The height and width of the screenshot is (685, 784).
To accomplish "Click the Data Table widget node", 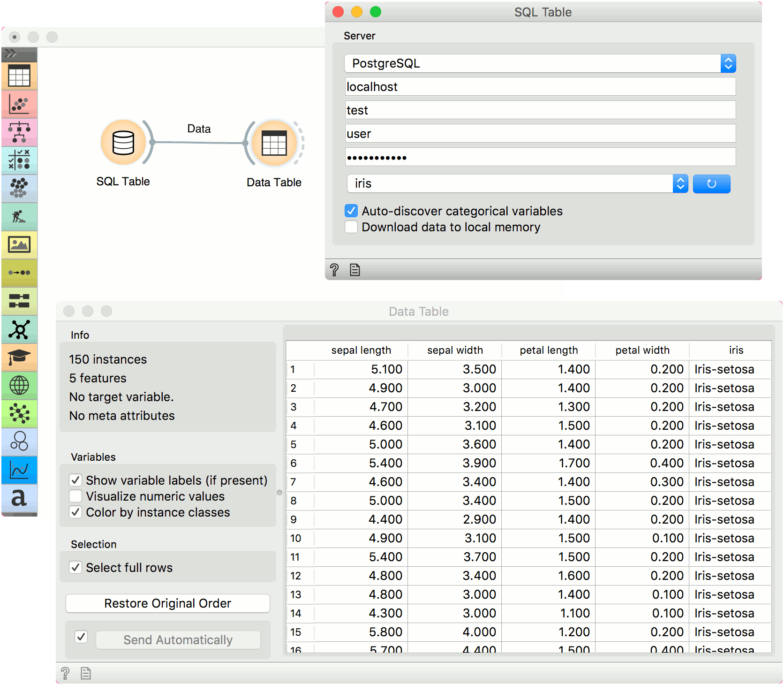I will [x=274, y=143].
